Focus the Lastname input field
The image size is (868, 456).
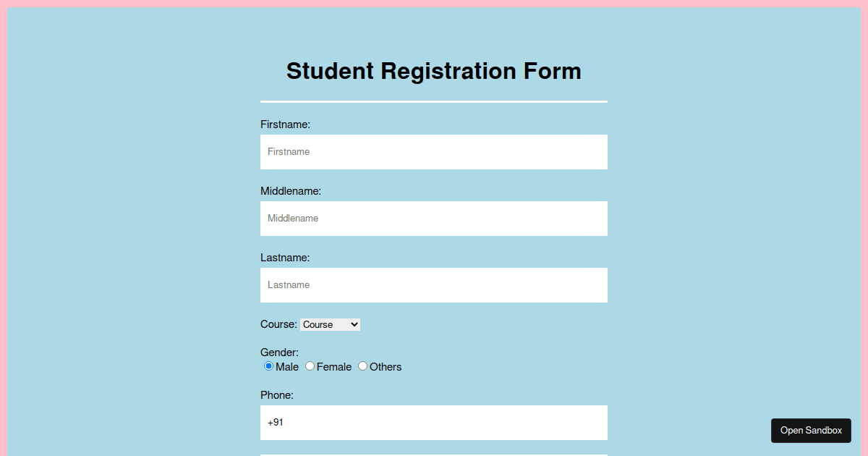(x=434, y=284)
